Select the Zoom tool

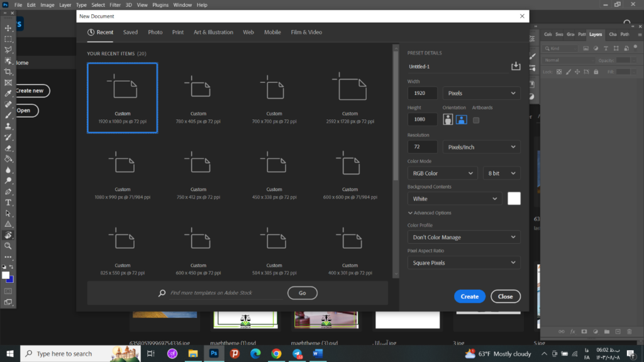[8, 246]
